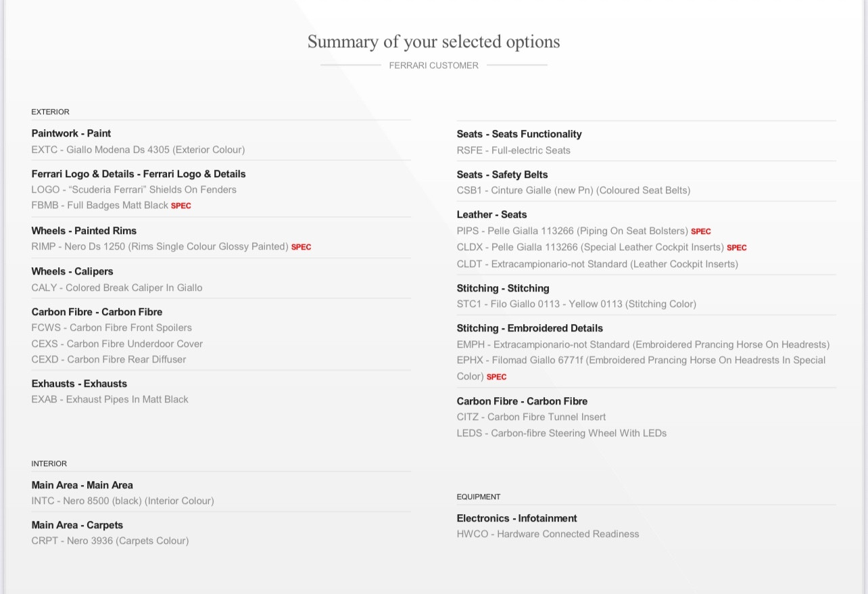This screenshot has width=868, height=594.
Task: Select the Paintwork - Paint heading
Action: pos(71,133)
